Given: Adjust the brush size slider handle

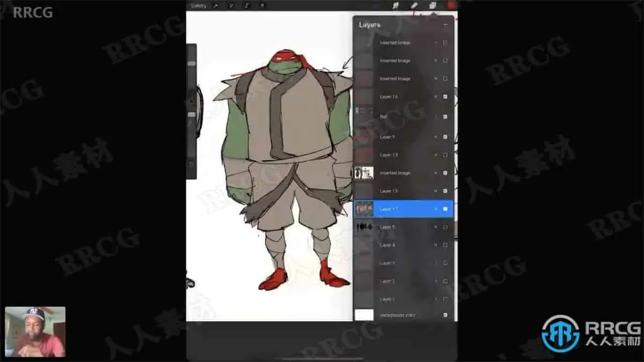Looking at the screenshot, I should tap(192, 64).
